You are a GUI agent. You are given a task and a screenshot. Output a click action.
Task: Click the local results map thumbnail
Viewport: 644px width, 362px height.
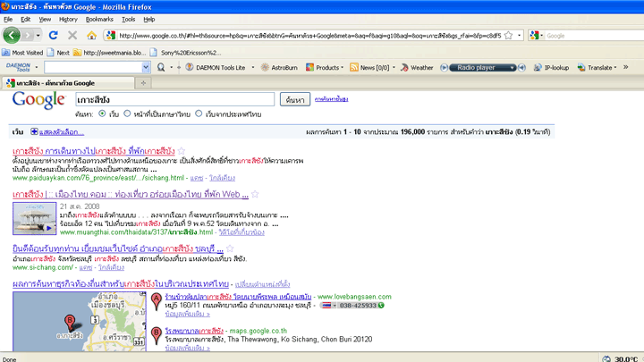[80, 322]
